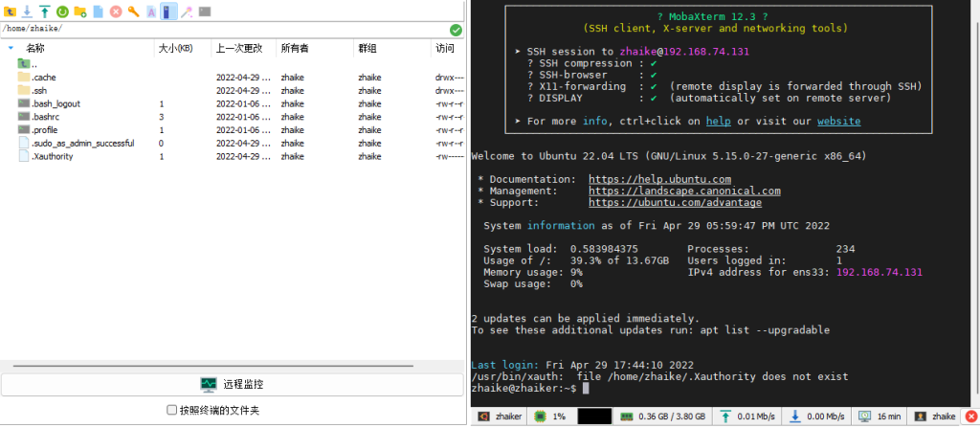Screen dimensions: 980x428
Task: Click the letter A text editor icon
Action: (x=151, y=11)
